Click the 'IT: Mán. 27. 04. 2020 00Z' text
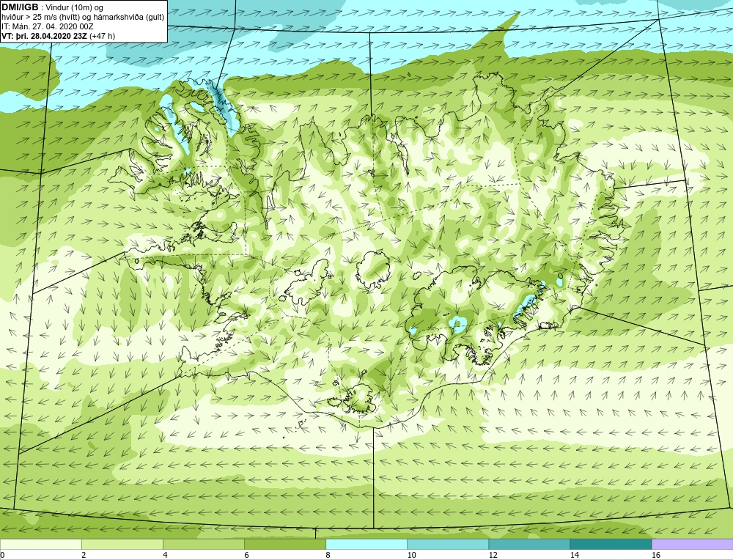 (48, 26)
